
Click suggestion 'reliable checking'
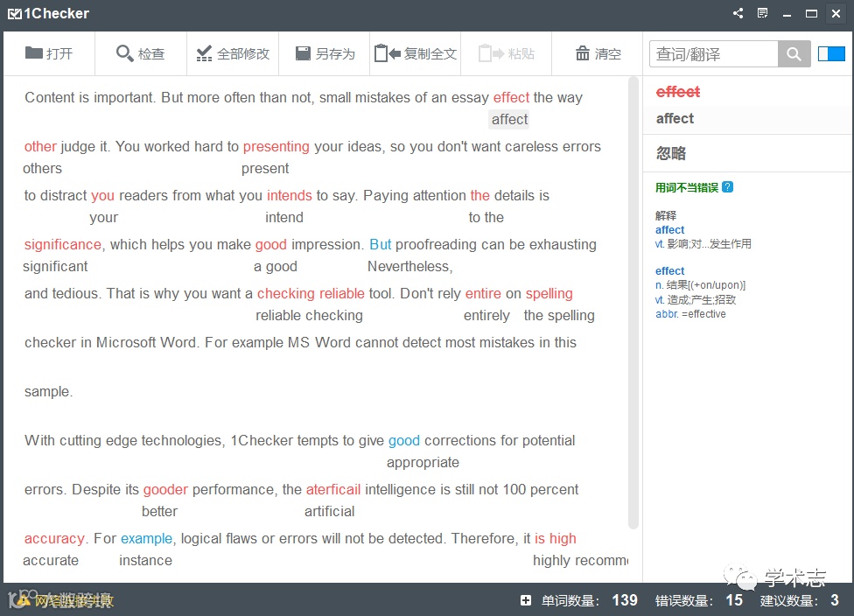310,315
